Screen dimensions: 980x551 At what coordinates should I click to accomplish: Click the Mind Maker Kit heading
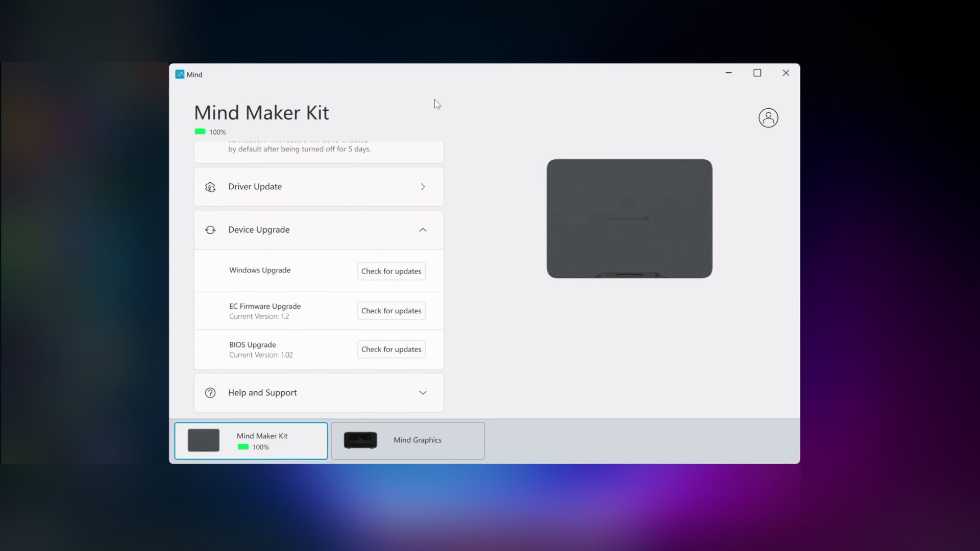coord(261,113)
